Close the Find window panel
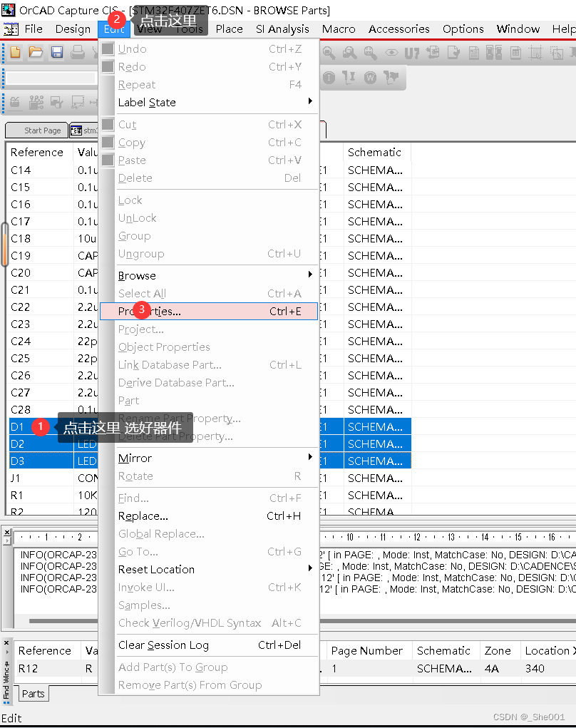576x728 pixels. (6, 642)
